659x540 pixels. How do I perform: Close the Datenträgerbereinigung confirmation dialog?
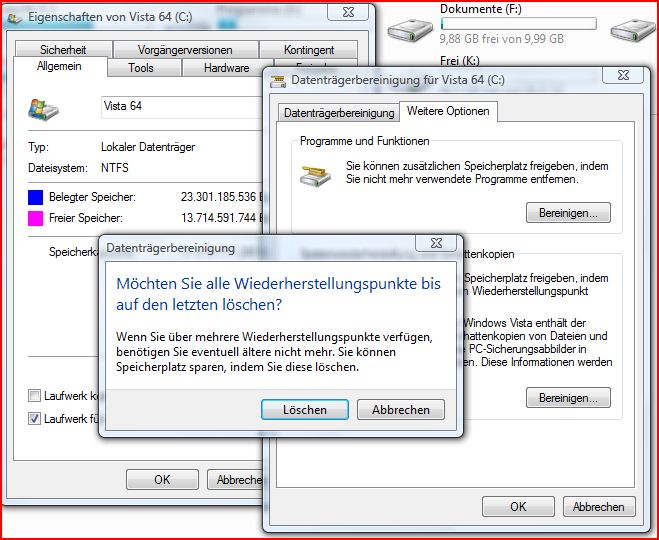click(436, 243)
